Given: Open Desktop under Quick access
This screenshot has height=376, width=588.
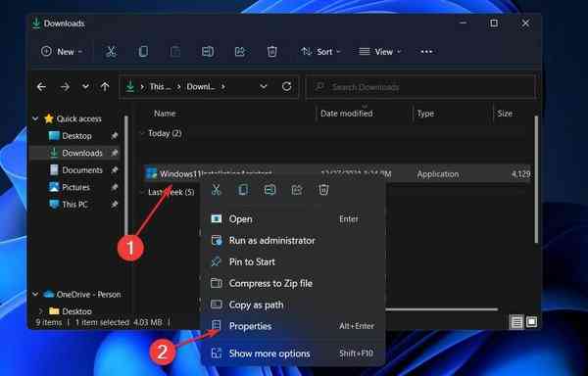Looking at the screenshot, I should coord(76,136).
